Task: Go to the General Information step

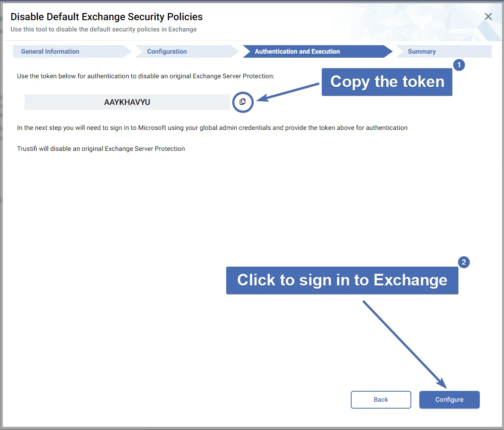Action: pyautogui.click(x=50, y=52)
